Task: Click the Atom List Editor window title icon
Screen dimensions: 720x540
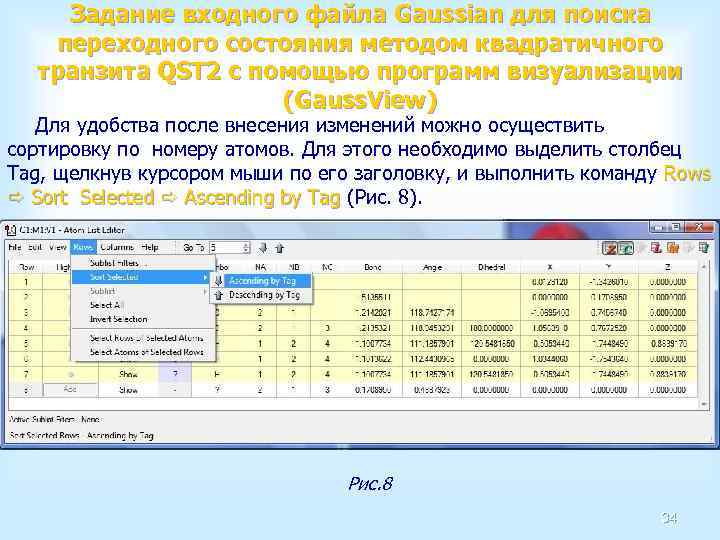Action: pos(10,229)
